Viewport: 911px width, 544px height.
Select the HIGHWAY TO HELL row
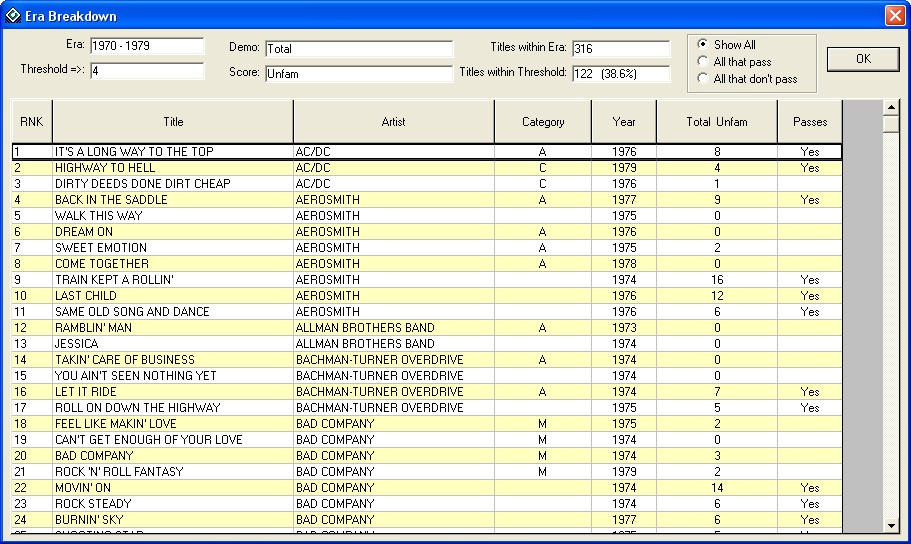(x=426, y=168)
